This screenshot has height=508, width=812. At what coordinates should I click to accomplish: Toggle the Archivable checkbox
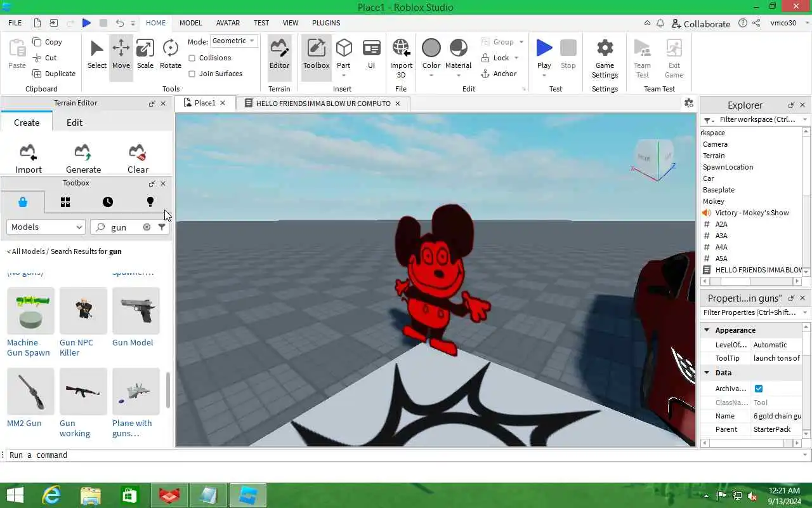[x=759, y=389]
